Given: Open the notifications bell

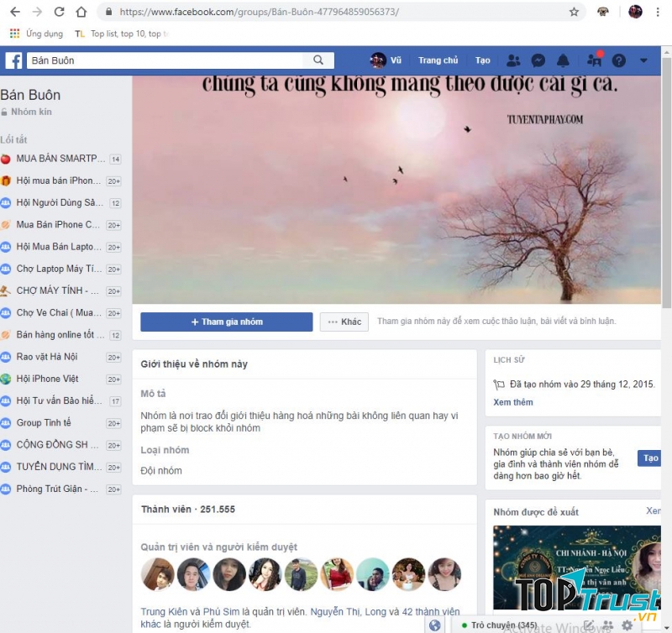Looking at the screenshot, I should pos(563,60).
